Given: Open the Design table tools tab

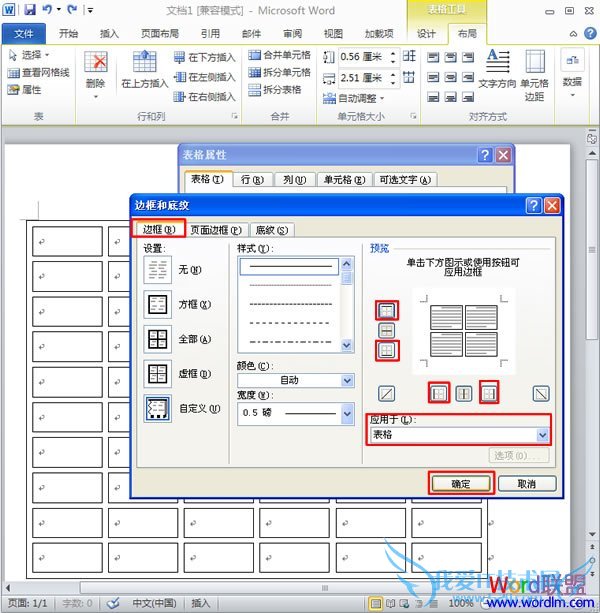Looking at the screenshot, I should [426, 34].
